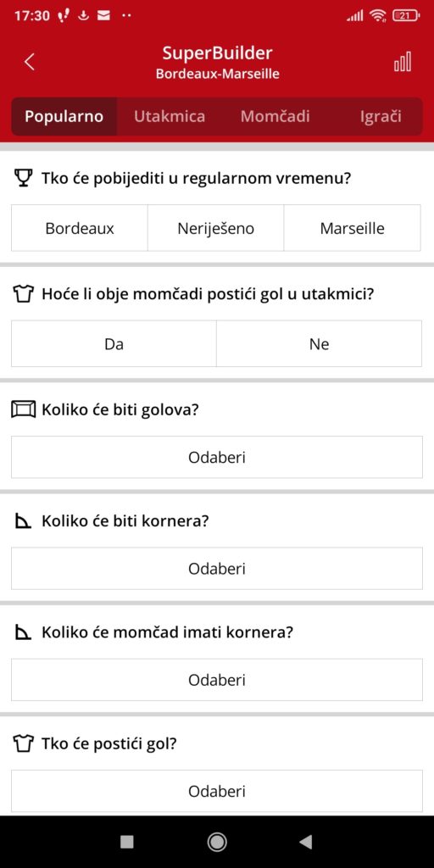Tap the Android recent apps square

click(x=127, y=842)
